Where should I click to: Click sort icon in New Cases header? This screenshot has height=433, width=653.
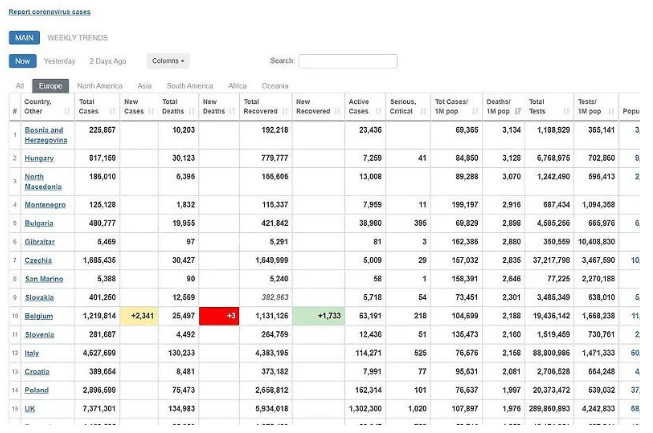point(153,111)
